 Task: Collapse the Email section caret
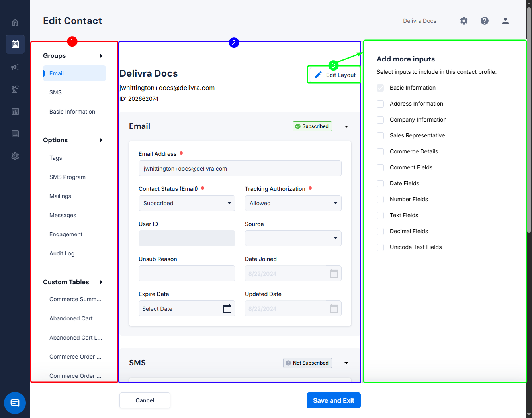point(346,126)
